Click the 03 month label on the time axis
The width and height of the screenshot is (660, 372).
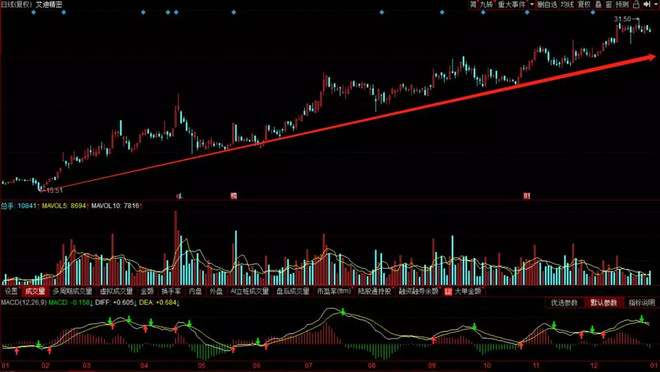tap(86, 365)
